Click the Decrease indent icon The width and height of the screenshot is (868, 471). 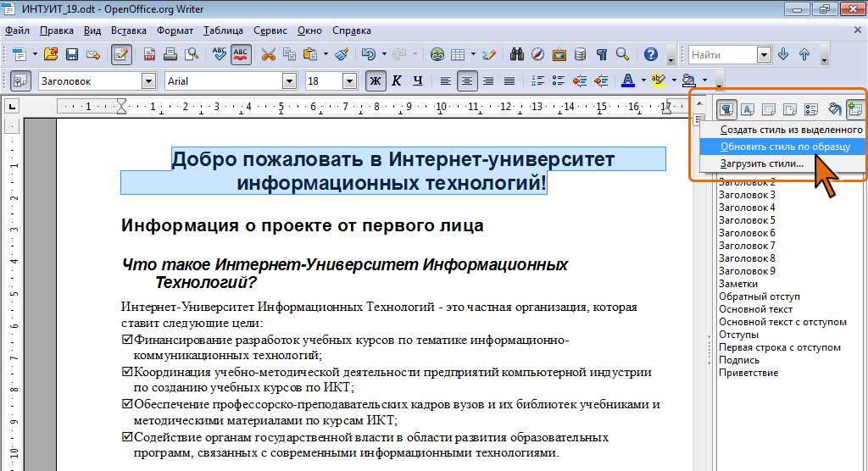pos(580,81)
